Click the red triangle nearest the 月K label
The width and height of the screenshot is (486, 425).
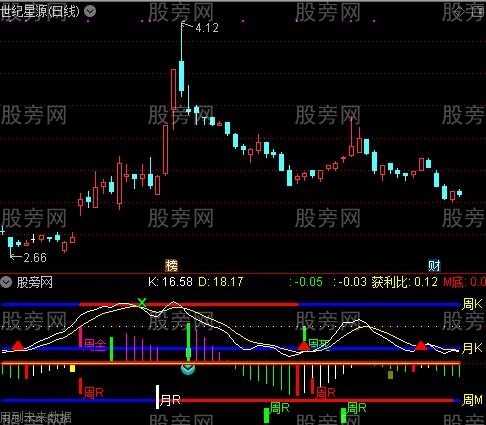(421, 345)
